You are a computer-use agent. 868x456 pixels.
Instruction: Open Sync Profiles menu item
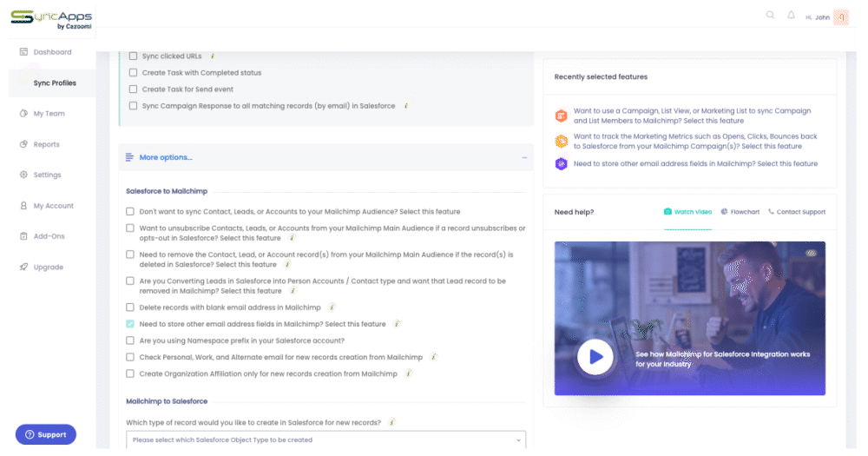tap(55, 83)
